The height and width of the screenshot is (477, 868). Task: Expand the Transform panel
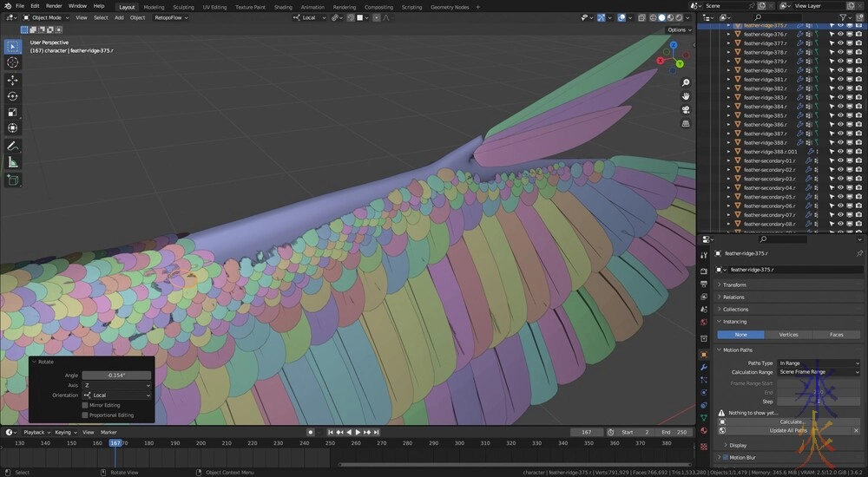click(x=733, y=284)
